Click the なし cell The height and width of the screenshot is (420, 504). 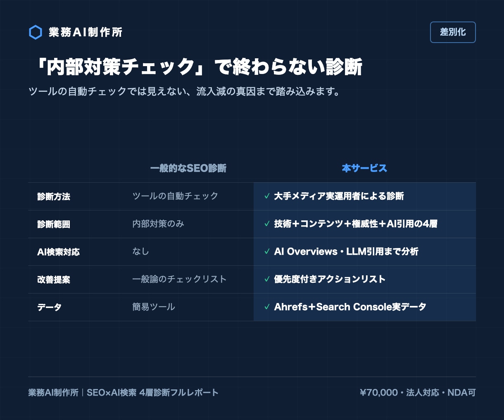[x=140, y=251]
